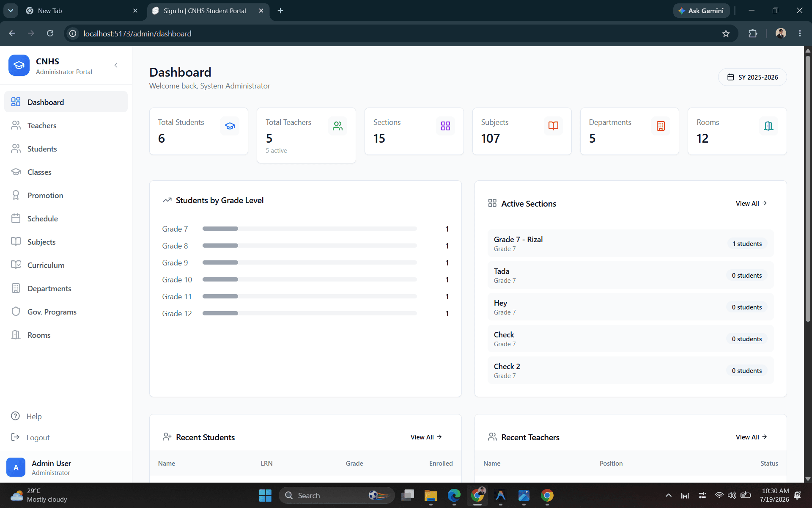Image resolution: width=812 pixels, height=508 pixels.
Task: Navigate to Classes in the sidebar
Action: (66, 172)
